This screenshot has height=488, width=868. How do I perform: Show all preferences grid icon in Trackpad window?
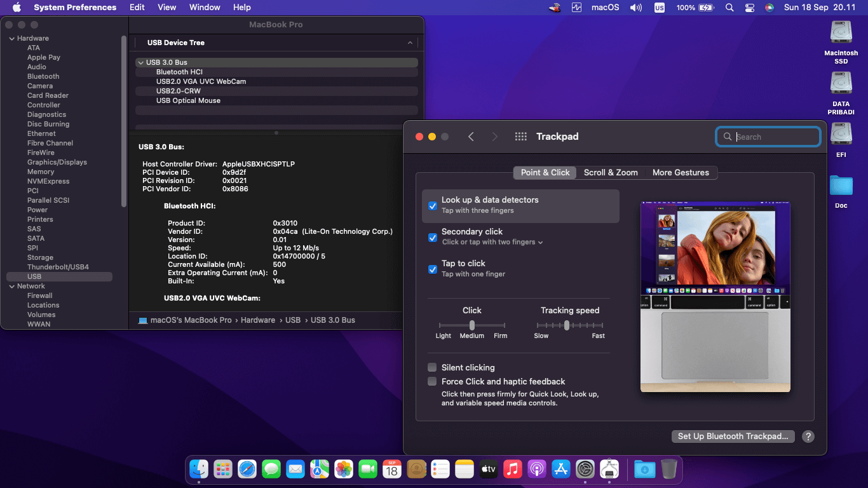pos(521,137)
